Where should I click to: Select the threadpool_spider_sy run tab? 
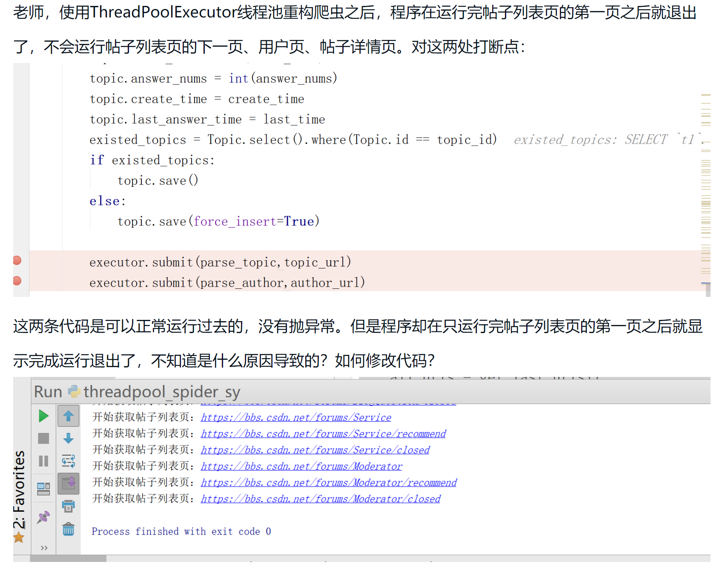pos(162,392)
